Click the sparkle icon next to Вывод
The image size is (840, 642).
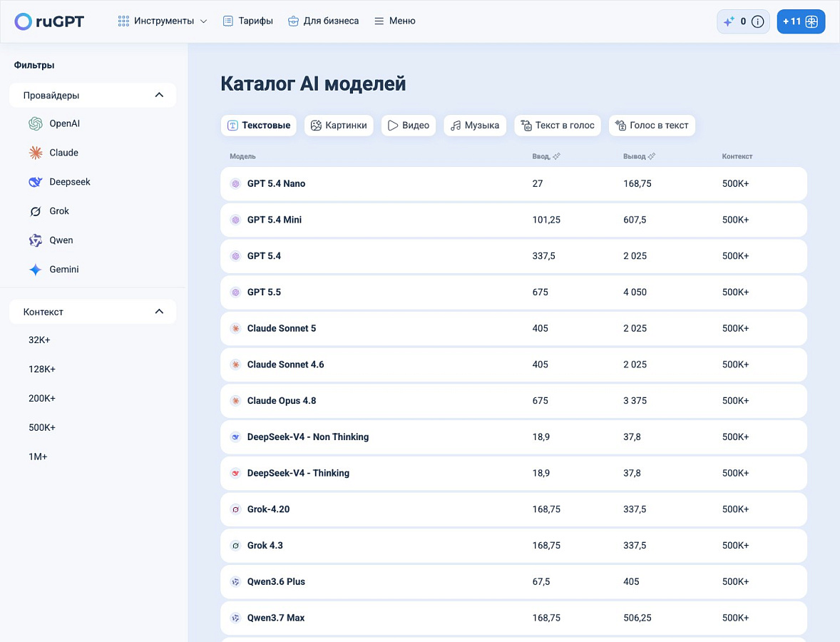click(652, 156)
